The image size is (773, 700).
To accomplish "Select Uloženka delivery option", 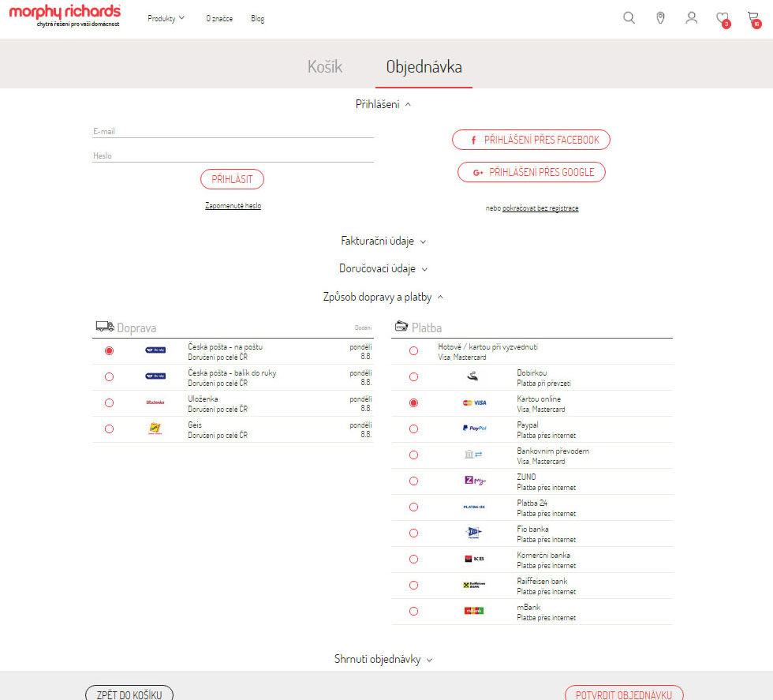I will [110, 403].
